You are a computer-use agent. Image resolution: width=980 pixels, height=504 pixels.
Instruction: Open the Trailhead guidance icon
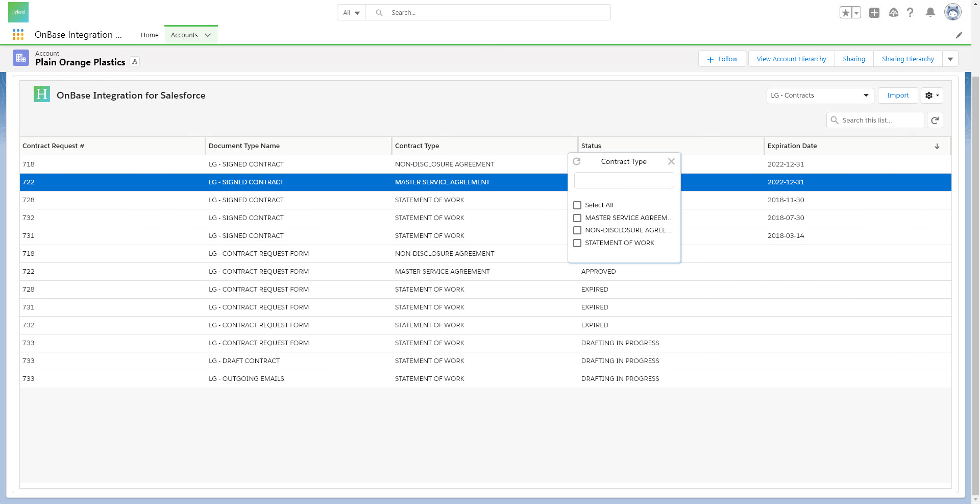tap(893, 13)
